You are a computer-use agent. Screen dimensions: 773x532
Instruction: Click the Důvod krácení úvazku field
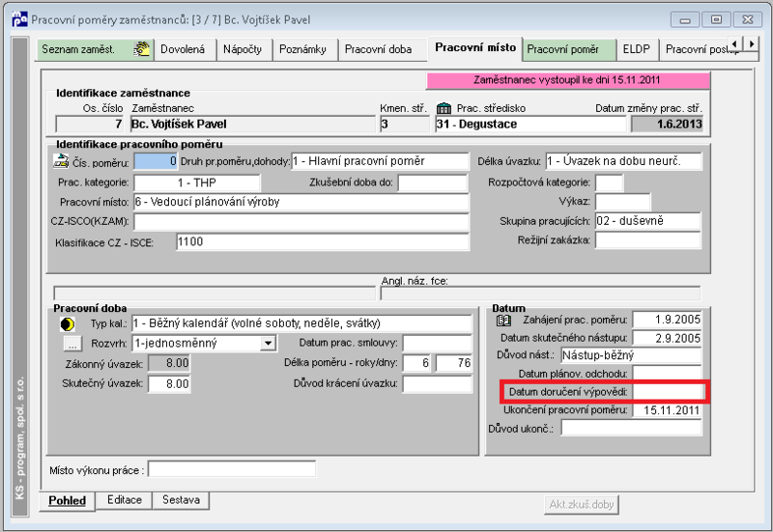[438, 383]
